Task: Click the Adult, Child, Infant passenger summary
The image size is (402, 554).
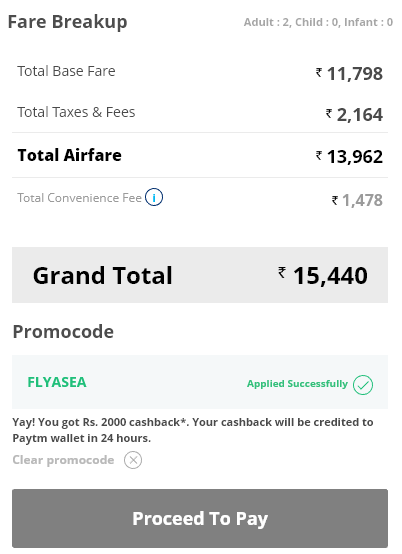Action: 318,22
